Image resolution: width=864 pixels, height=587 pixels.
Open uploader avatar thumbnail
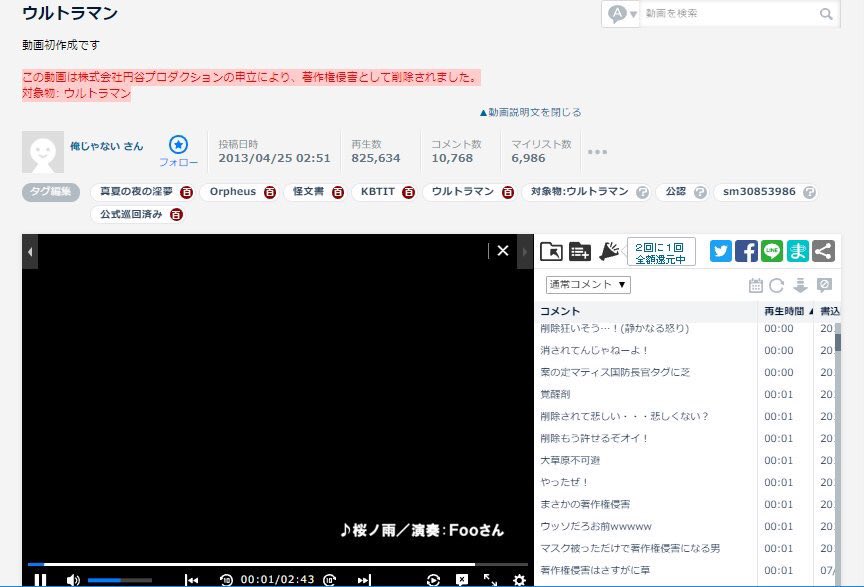tap(43, 152)
